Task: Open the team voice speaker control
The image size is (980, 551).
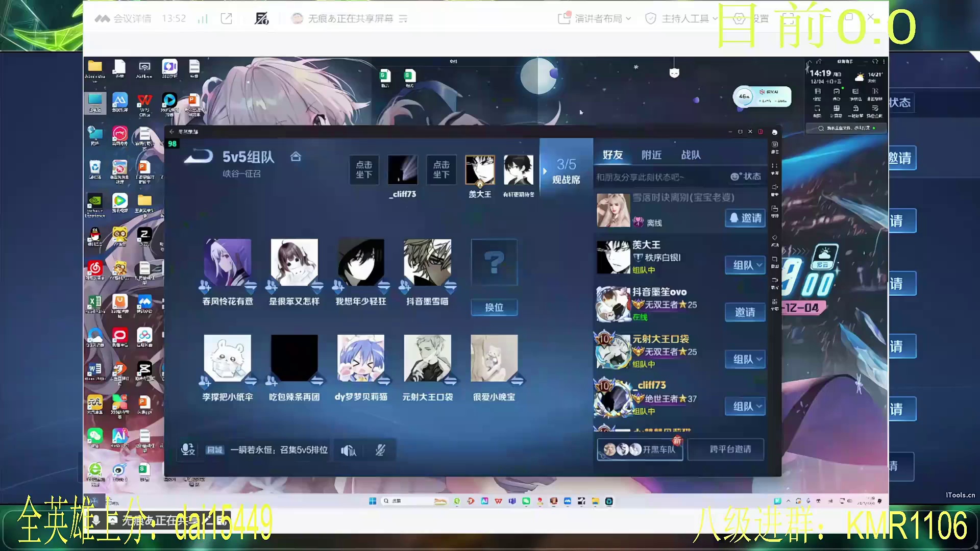Action: click(348, 450)
